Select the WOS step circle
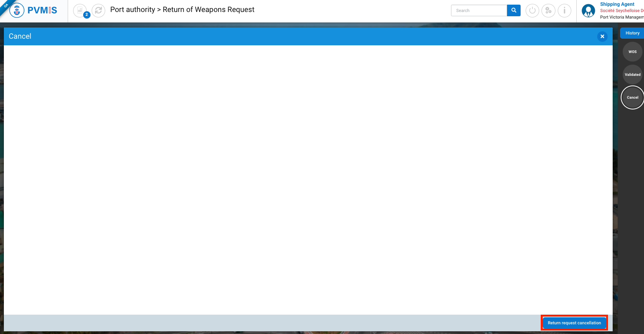644x334 pixels. (632, 52)
